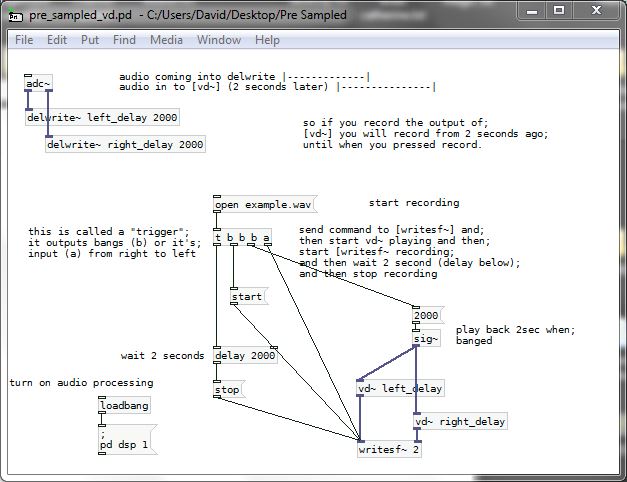Open the Window menu

218,40
